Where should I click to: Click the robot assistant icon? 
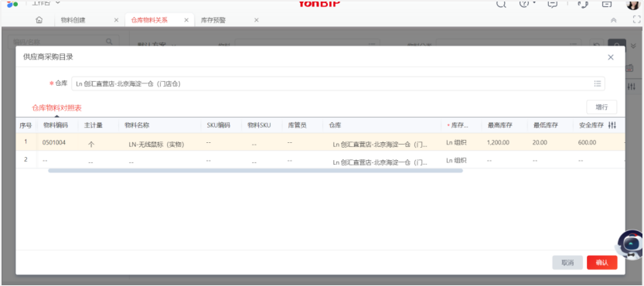click(x=629, y=243)
